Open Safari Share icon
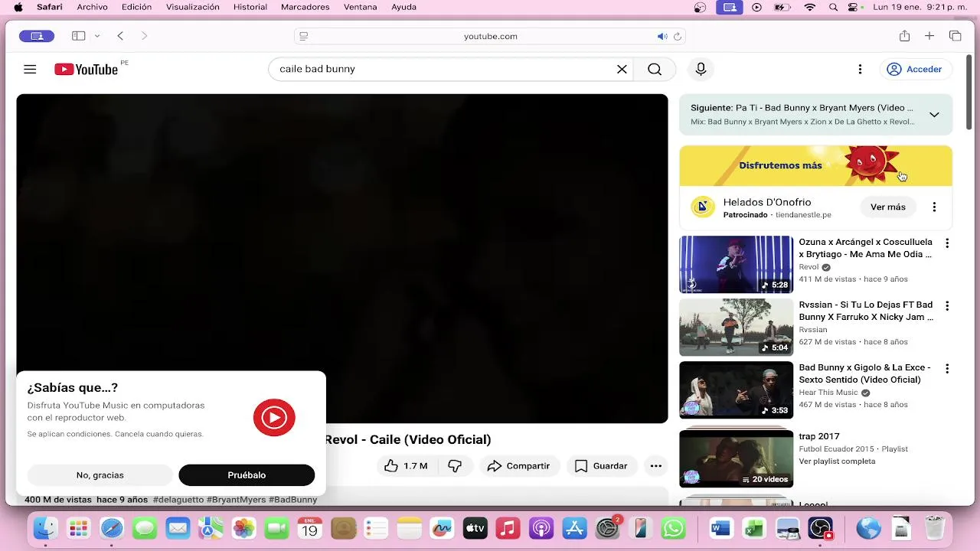The width and height of the screenshot is (980, 551). [904, 36]
